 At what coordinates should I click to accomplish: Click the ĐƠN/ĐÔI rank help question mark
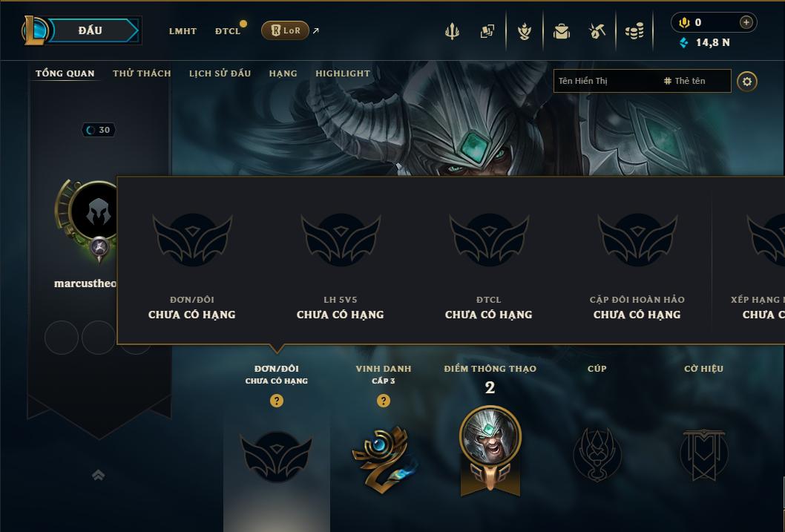pyautogui.click(x=276, y=401)
